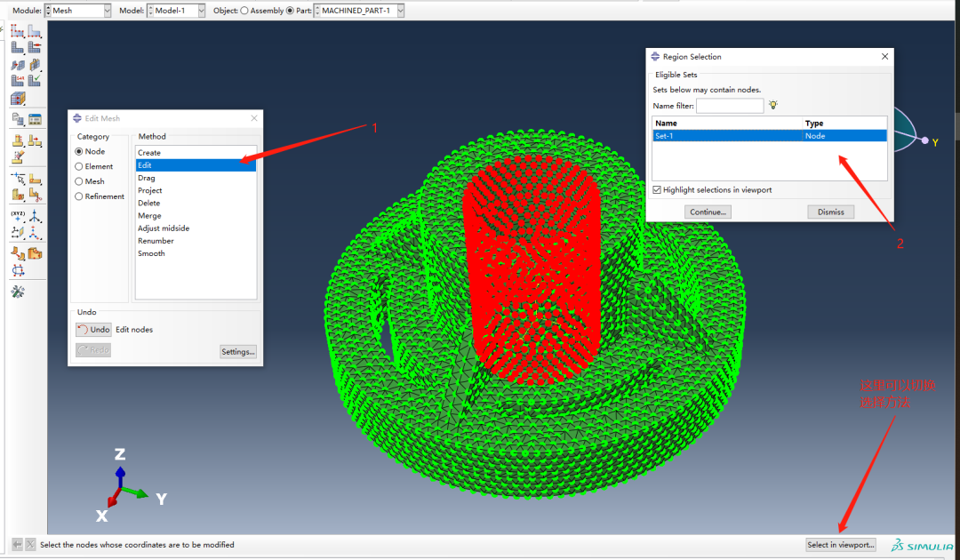This screenshot has height=560, width=960.
Task: Click the Create Datum CSYS icon
Action: click(x=35, y=233)
